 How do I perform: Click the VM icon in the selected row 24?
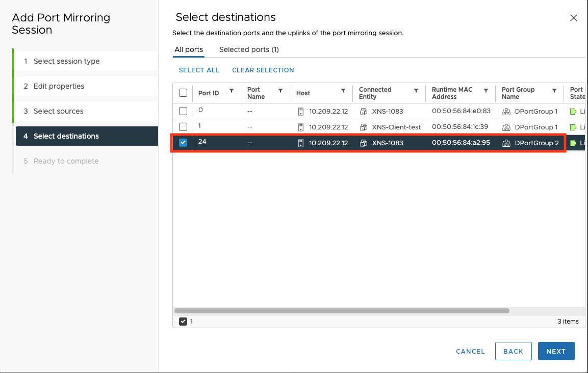pyautogui.click(x=364, y=143)
